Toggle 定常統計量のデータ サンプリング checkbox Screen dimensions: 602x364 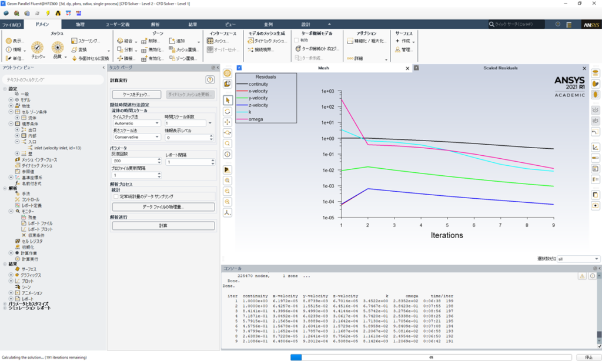[x=116, y=196]
